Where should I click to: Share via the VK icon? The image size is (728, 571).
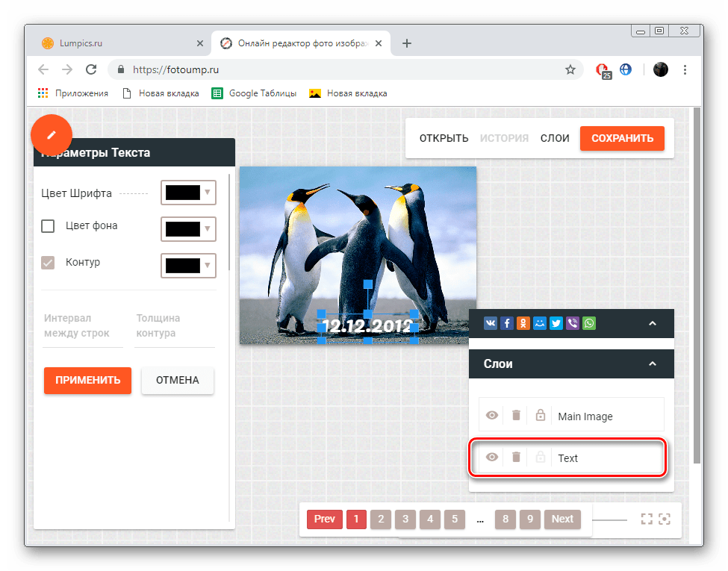click(x=491, y=323)
